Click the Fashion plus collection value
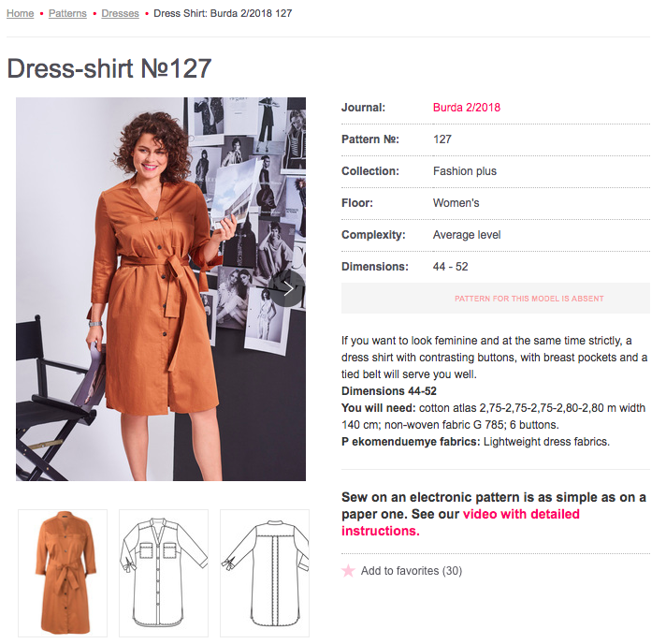 click(464, 171)
